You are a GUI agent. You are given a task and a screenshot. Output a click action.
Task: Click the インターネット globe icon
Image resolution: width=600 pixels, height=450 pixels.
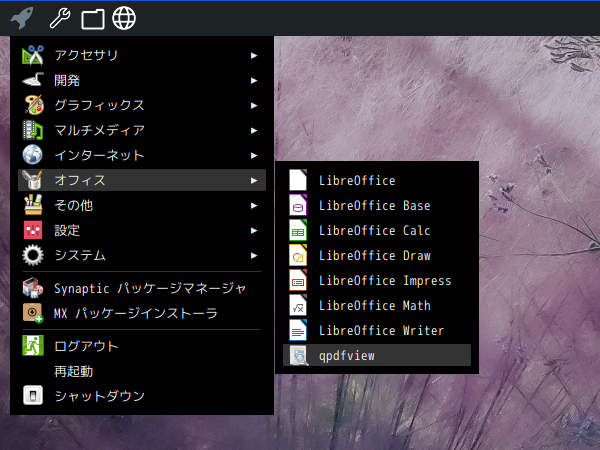pyautogui.click(x=33, y=155)
